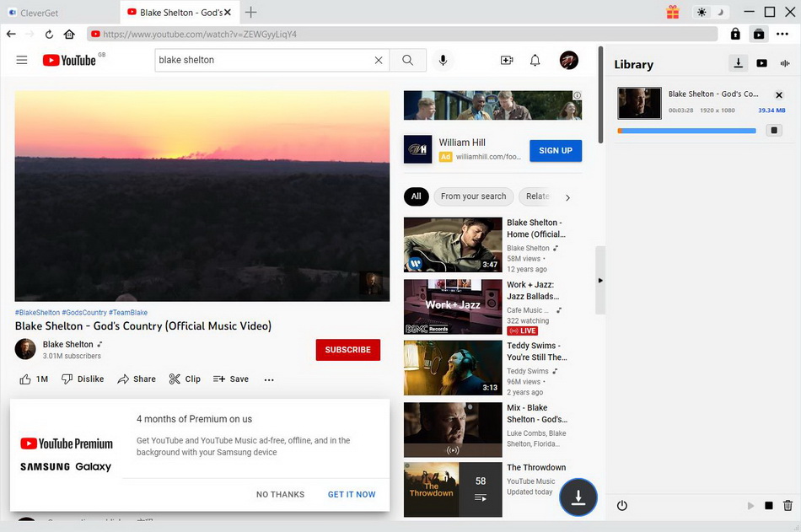The width and height of the screenshot is (801, 532).
Task: Switch to dark theme moon toggle
Action: point(720,13)
